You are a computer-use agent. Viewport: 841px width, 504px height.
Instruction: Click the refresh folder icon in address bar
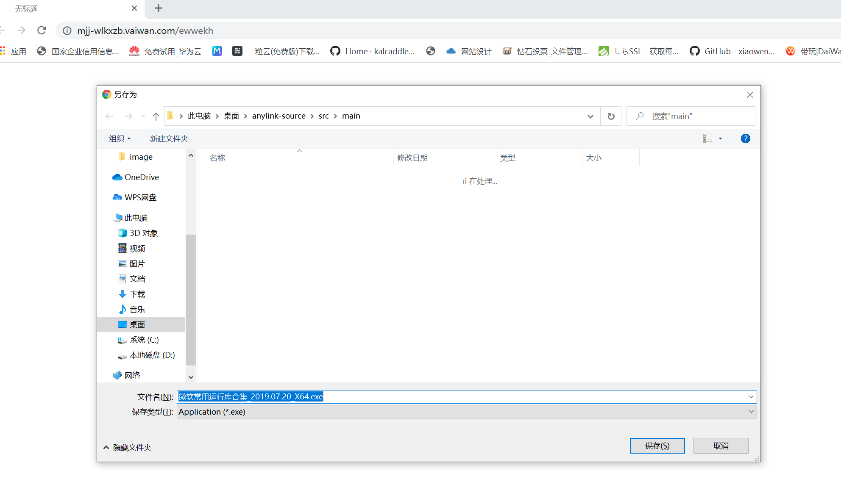click(611, 116)
